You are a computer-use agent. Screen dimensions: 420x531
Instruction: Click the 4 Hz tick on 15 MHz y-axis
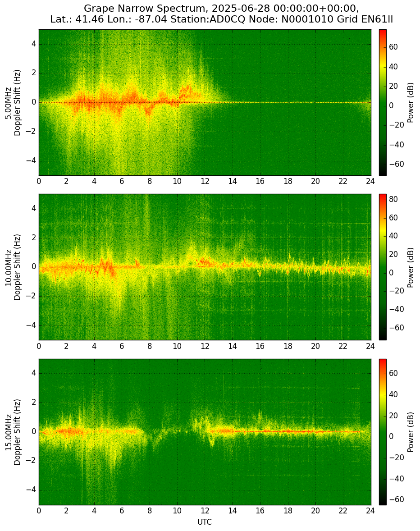point(33,374)
